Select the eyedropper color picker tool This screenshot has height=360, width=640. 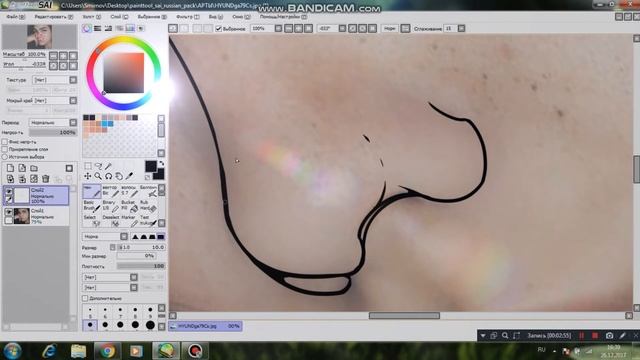129,176
